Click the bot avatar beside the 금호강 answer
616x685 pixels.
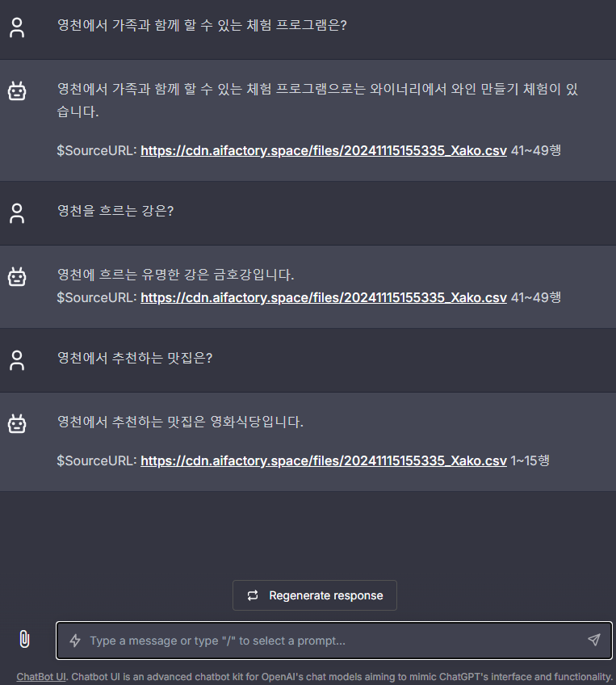tap(17, 276)
